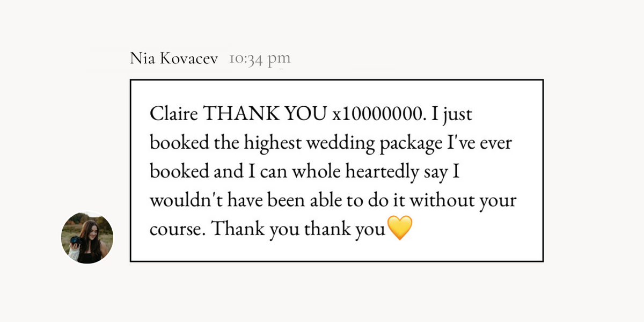Select the phrase "able to do it"
The width and height of the screenshot is (644, 322).
coord(355,201)
